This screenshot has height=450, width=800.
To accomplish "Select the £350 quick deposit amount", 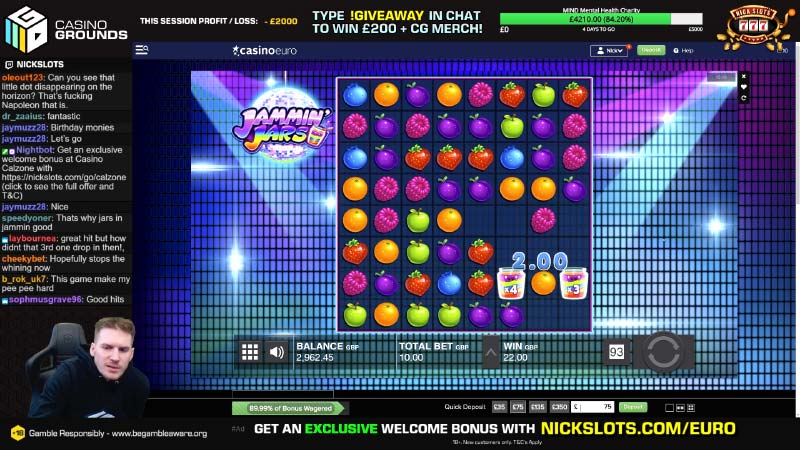I will (x=559, y=407).
